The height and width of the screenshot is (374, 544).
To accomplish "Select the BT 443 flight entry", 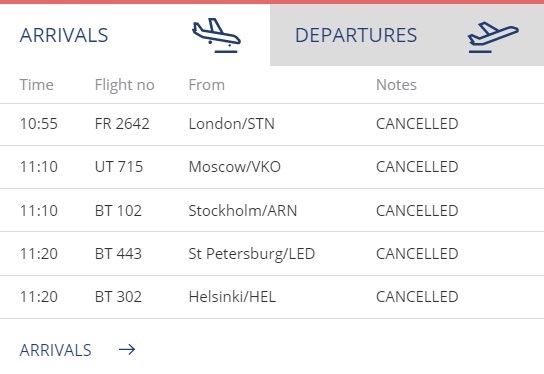I will click(272, 254).
